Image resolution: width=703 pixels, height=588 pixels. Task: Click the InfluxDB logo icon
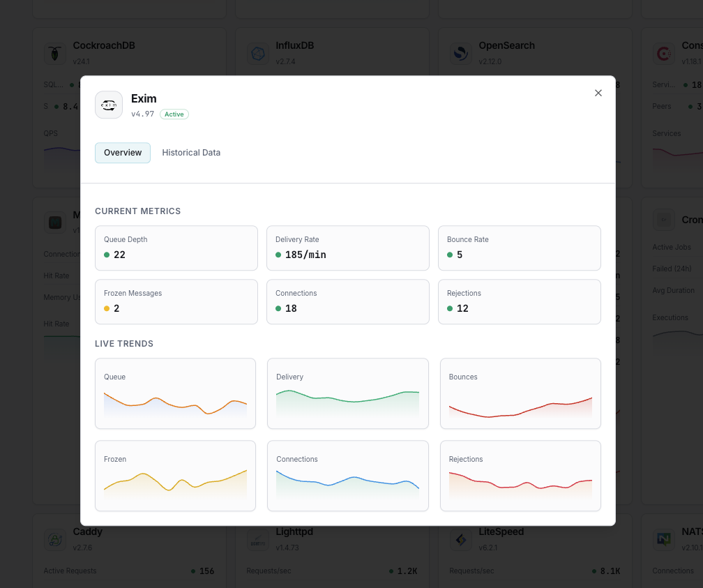tap(257, 54)
